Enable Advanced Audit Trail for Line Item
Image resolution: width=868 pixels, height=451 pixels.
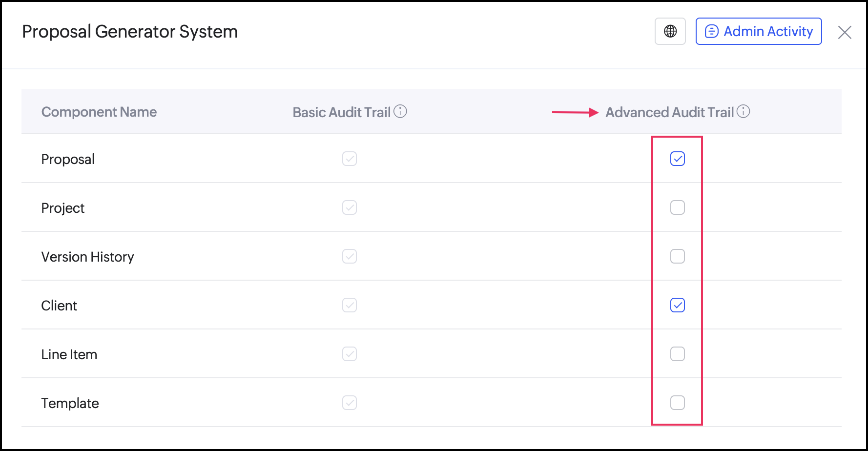678,354
